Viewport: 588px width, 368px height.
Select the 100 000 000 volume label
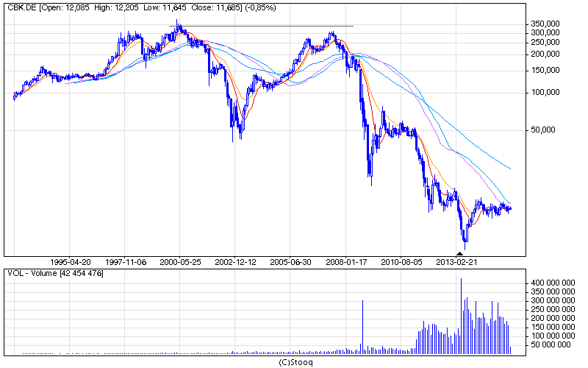553,336
